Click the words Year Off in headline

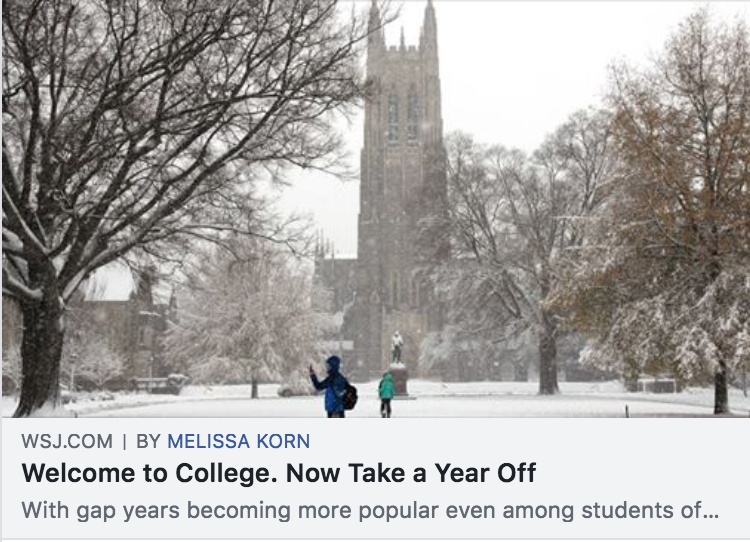pyautogui.click(x=485, y=473)
